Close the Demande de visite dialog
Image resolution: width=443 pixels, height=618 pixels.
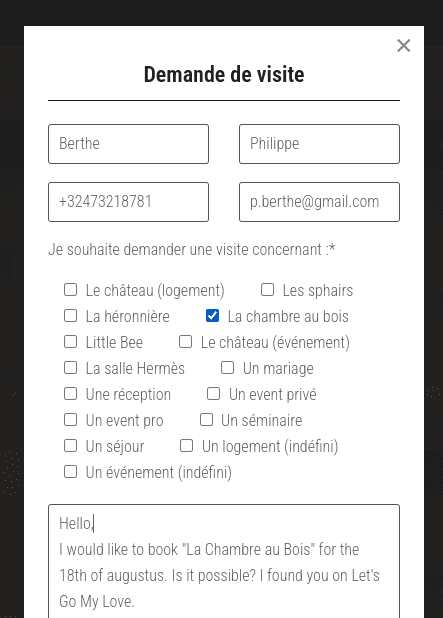click(404, 46)
